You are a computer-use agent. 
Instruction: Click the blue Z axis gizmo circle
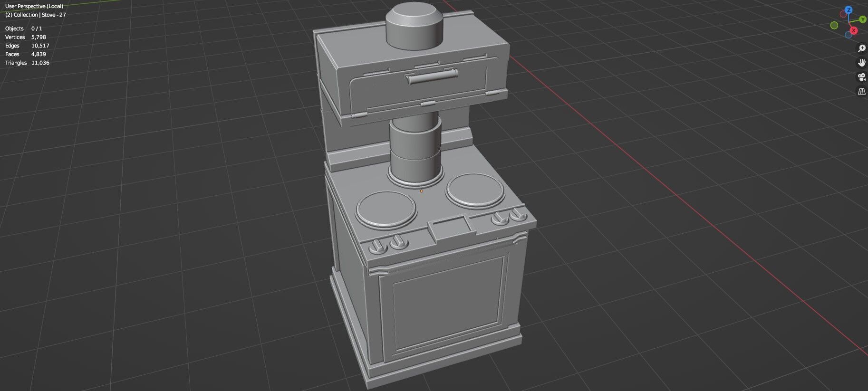849,10
